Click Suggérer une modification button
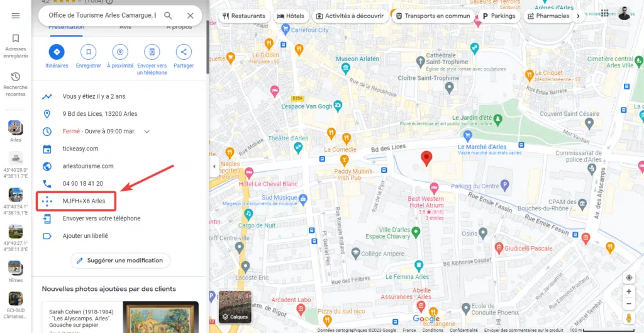 (x=120, y=260)
